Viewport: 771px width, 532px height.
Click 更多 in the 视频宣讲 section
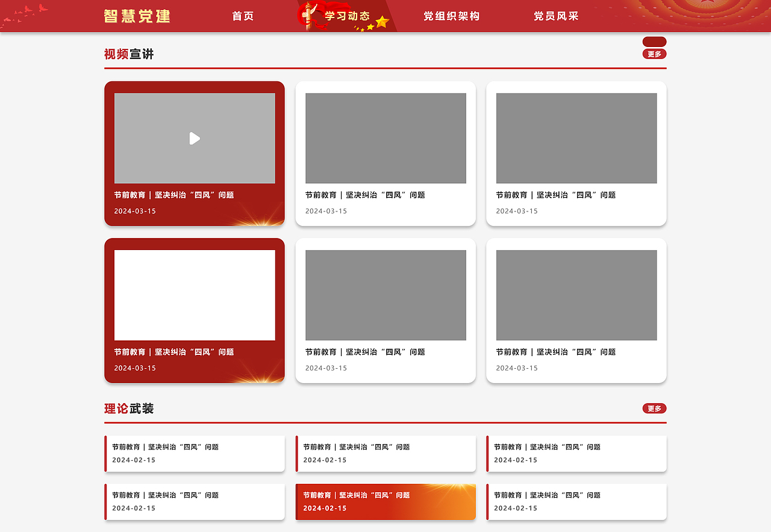(x=654, y=54)
